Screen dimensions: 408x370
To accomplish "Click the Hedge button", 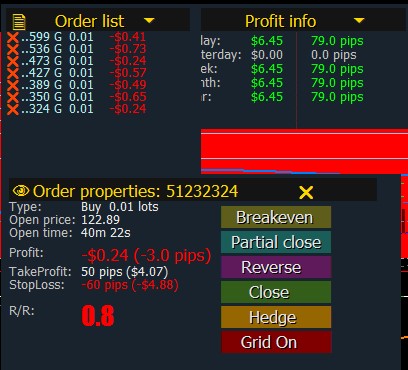I will pos(276,317).
